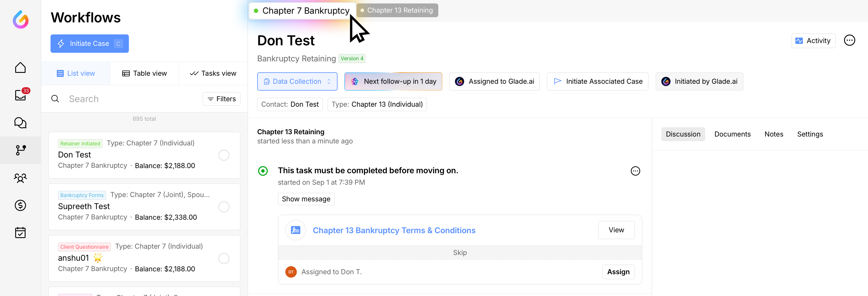Select the Don Test case radio circle
The width and height of the screenshot is (868, 296).
[224, 155]
